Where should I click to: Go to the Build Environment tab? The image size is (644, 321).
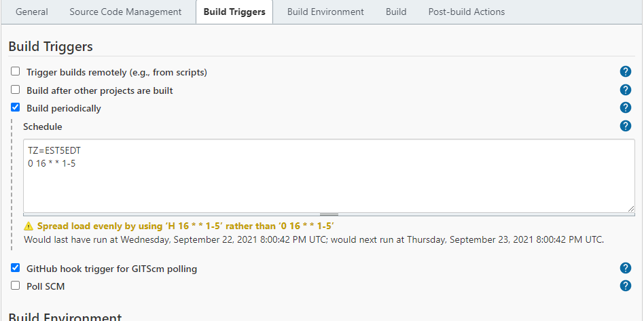pos(325,12)
